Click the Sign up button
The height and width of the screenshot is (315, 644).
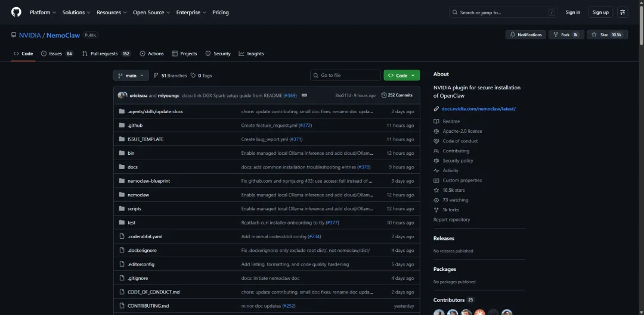click(600, 13)
